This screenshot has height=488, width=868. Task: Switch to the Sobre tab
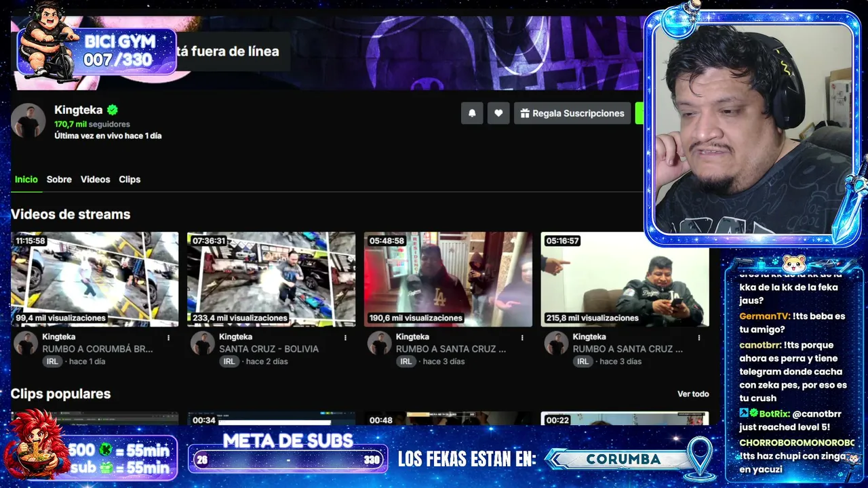[x=59, y=180]
